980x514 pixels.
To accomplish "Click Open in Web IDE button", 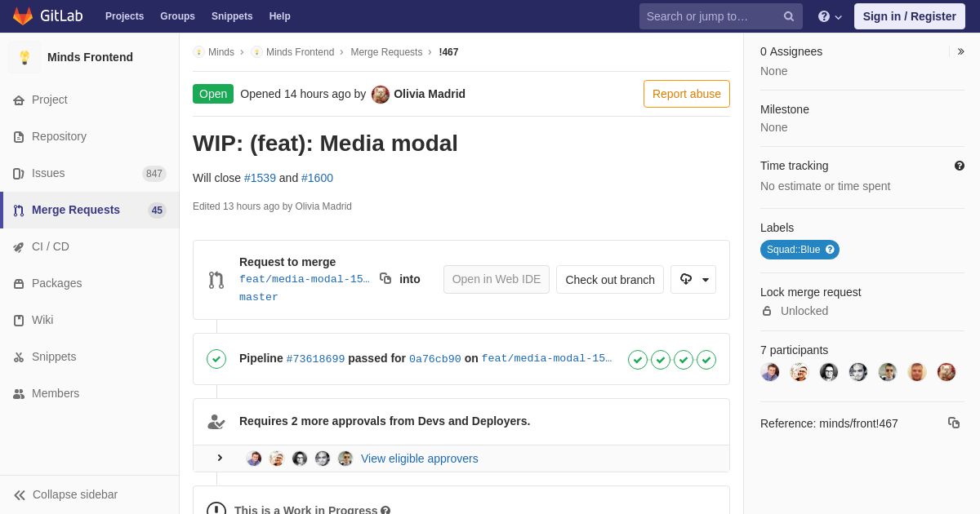I will tap(497, 279).
